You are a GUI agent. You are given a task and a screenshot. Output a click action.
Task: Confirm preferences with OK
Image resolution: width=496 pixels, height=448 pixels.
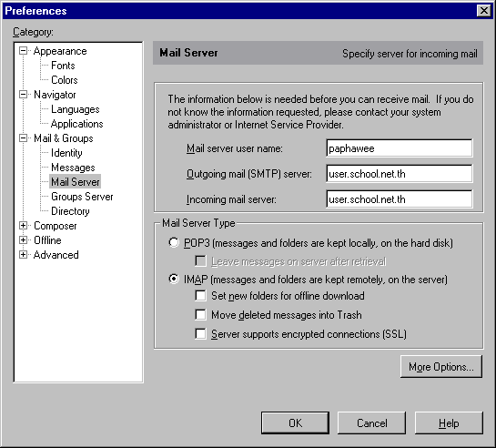pos(295,423)
